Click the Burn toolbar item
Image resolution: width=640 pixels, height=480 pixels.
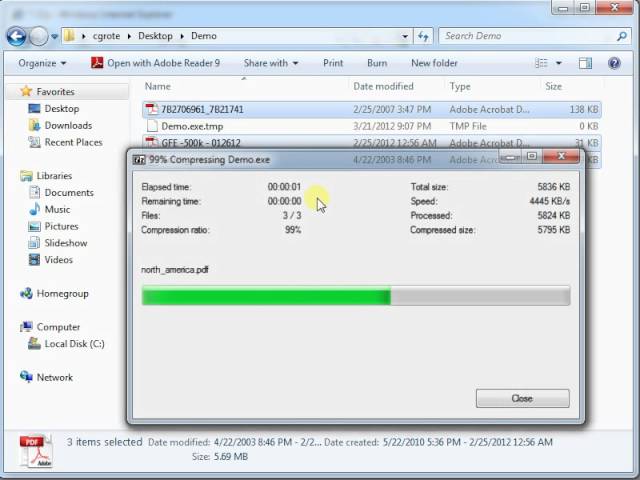(x=377, y=63)
